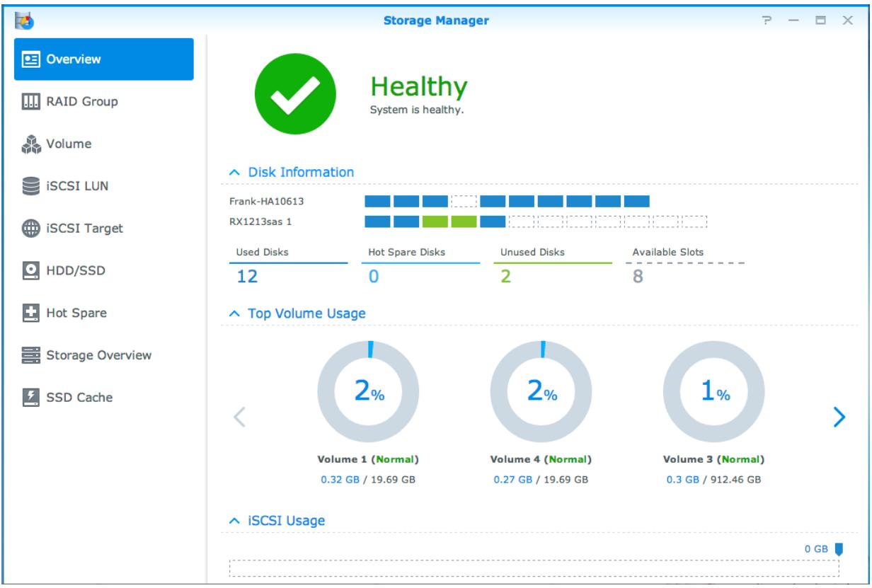Screen dimensions: 872x588
Task: Click the Unused Disks count 2
Action: click(x=505, y=277)
